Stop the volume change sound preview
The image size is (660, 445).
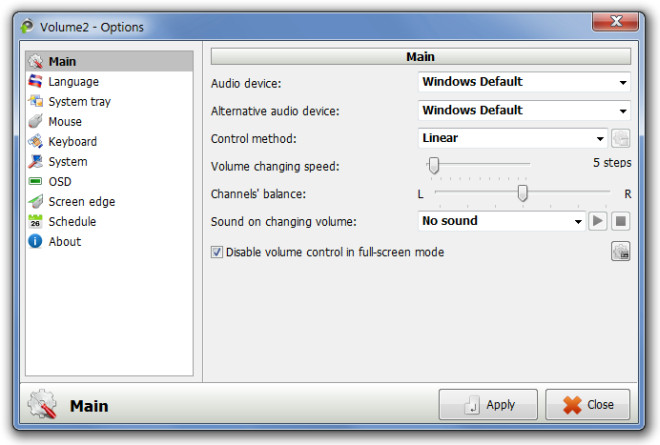[620, 221]
